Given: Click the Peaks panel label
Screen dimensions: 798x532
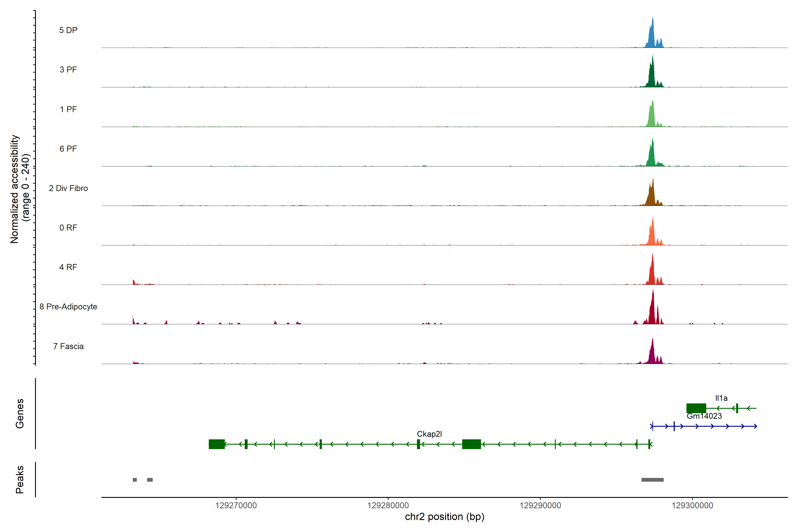Looking at the screenshot, I should coord(20,479).
